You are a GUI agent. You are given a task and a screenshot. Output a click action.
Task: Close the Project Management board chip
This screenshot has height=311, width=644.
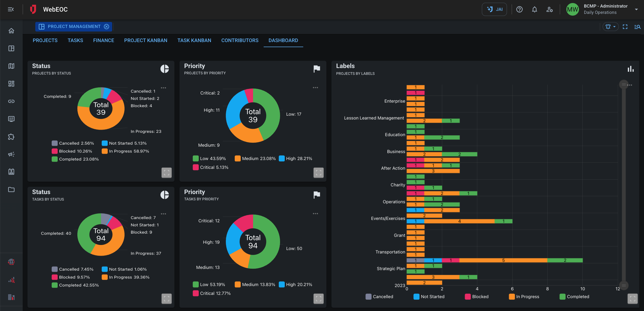point(107,26)
